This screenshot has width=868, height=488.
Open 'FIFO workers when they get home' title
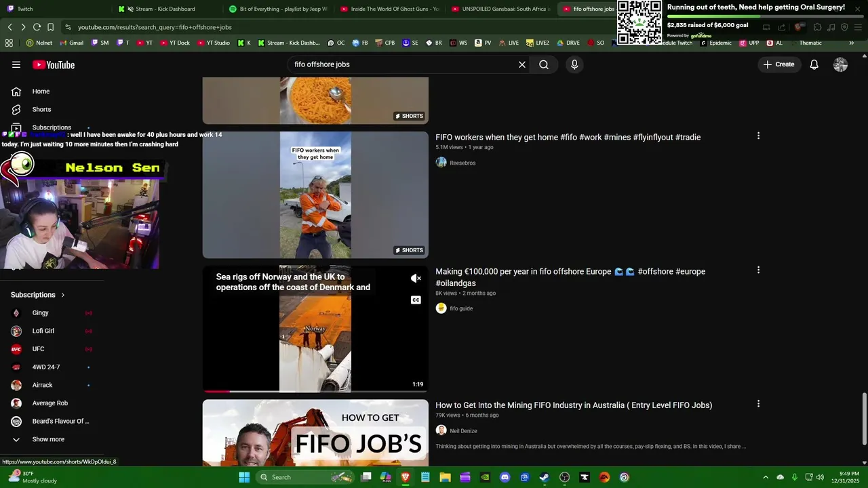[568, 137]
